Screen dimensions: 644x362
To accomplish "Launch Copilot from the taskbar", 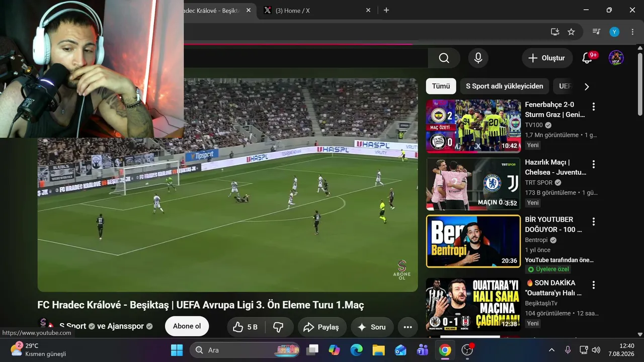I will point(335,350).
